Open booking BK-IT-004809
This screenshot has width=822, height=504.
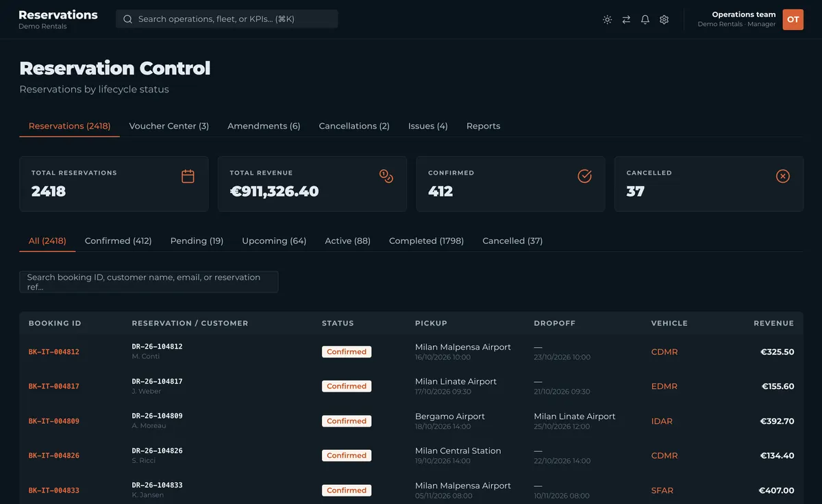tap(53, 421)
